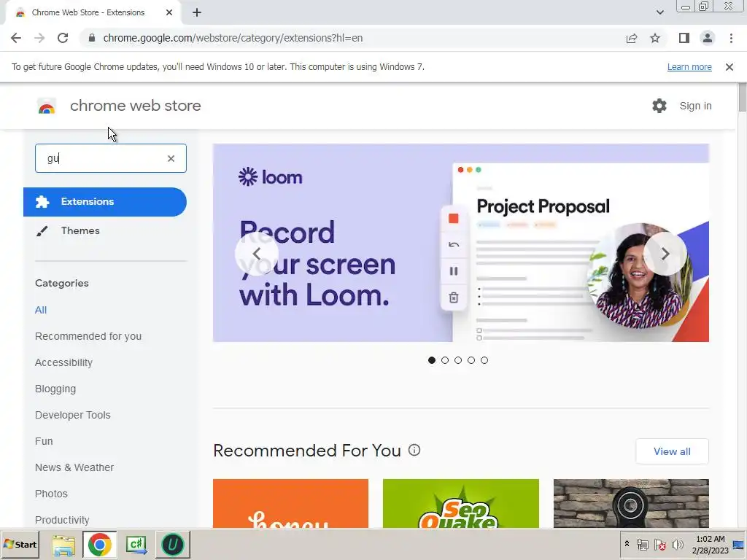This screenshot has width=747, height=560.
Task: Click info icon beside Recommended For You
Action: (414, 450)
